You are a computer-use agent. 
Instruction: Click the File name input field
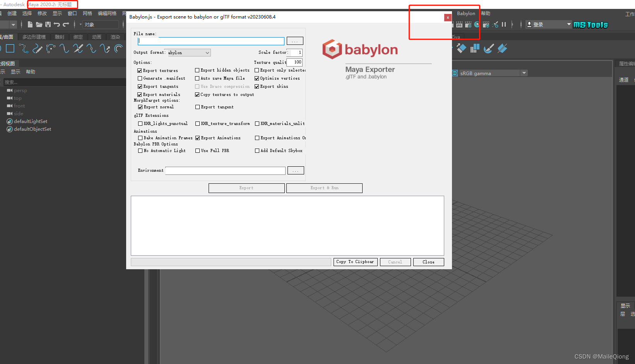211,41
